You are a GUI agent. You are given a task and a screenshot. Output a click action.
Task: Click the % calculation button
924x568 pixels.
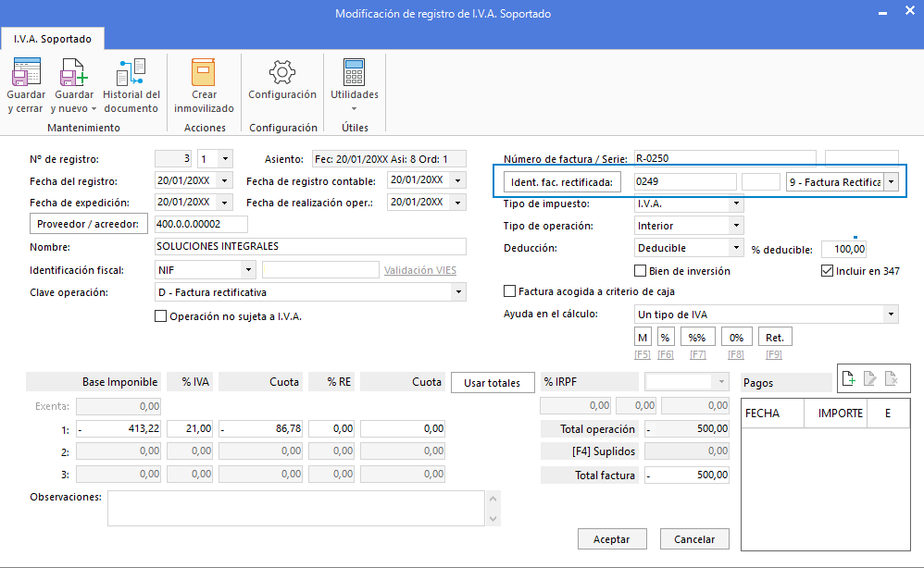(x=666, y=338)
